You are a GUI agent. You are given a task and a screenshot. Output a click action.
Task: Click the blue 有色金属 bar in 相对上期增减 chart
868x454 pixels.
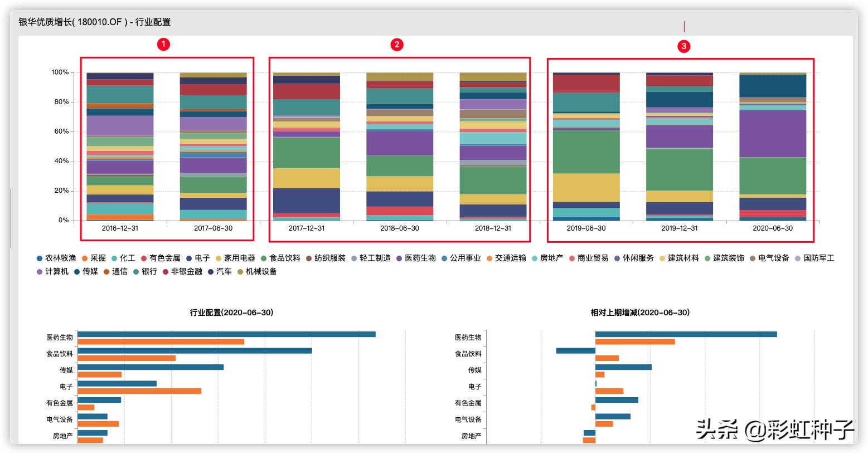click(617, 400)
